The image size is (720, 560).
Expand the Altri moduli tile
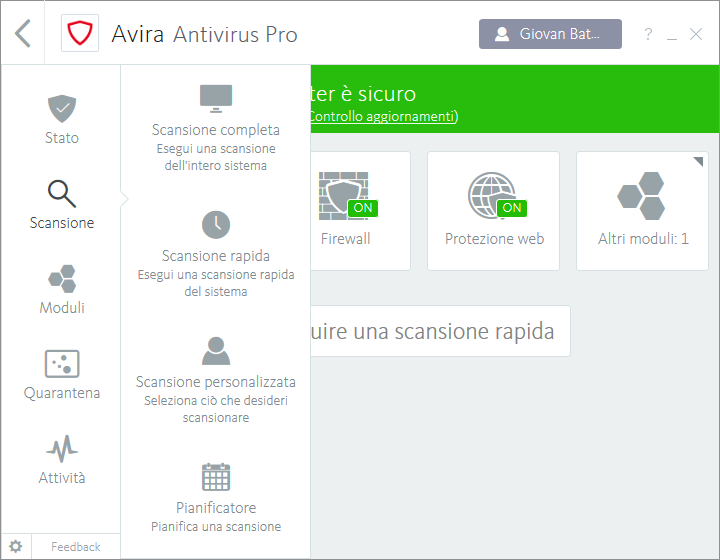click(x=643, y=211)
